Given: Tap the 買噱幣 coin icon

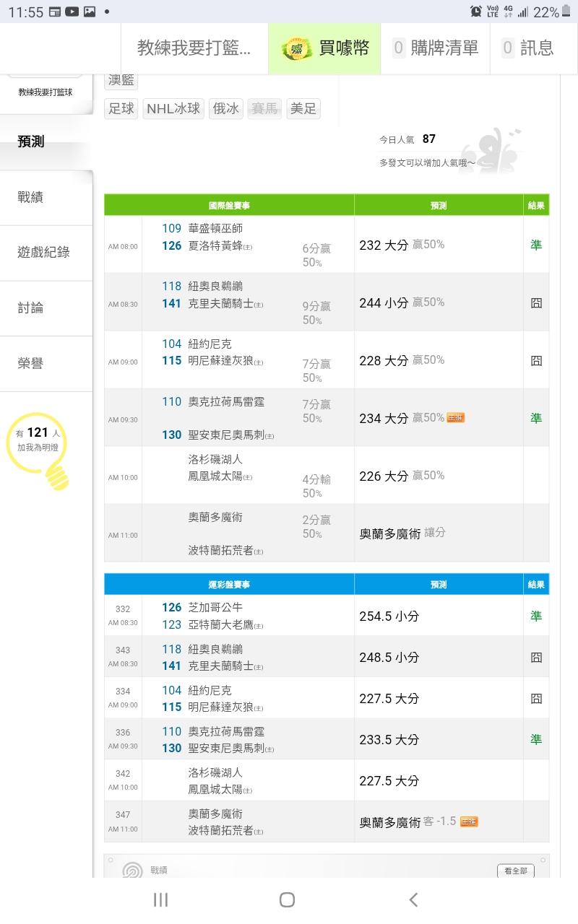Looking at the screenshot, I should tap(296, 48).
